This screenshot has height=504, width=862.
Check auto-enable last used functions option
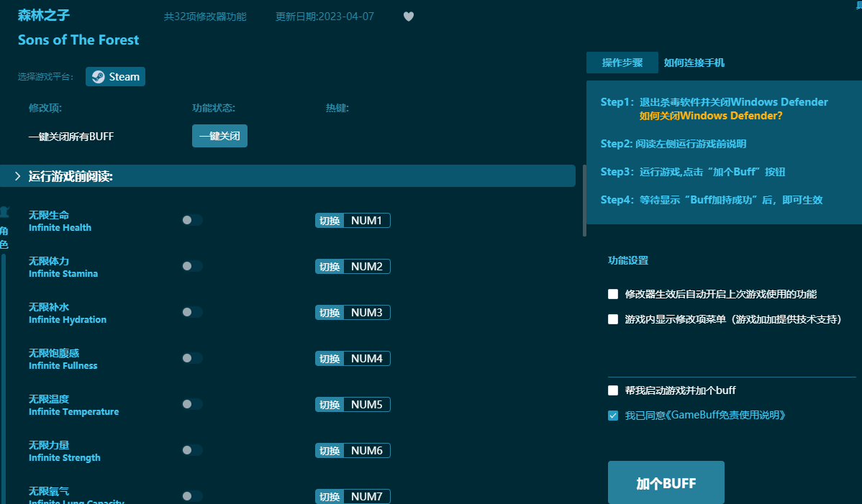tap(613, 294)
